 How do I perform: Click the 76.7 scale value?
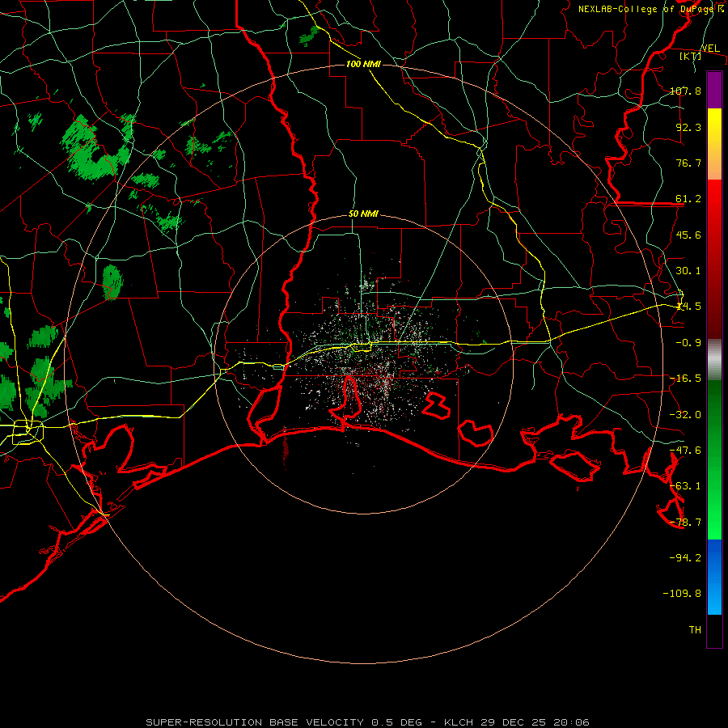point(688,163)
